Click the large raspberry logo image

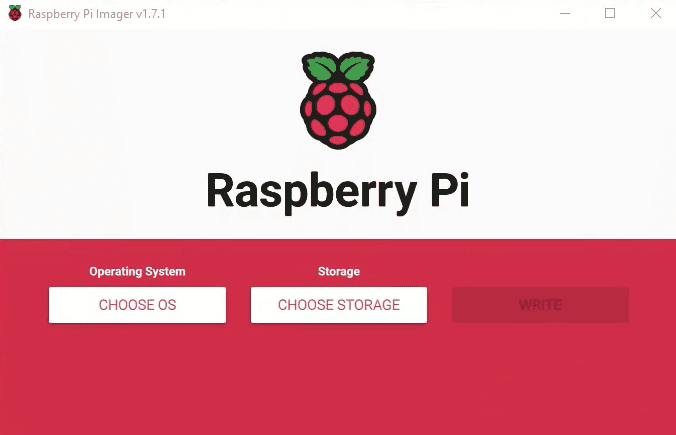click(x=338, y=100)
